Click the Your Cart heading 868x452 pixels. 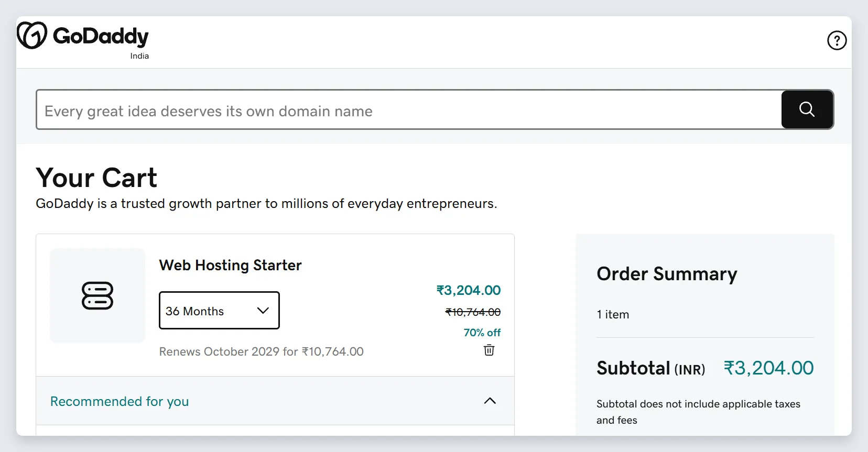(x=96, y=178)
